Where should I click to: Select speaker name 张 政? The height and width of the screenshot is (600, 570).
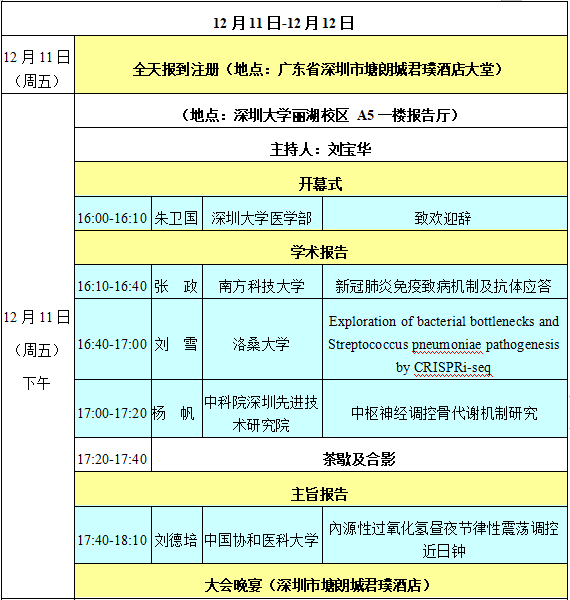pos(177,282)
